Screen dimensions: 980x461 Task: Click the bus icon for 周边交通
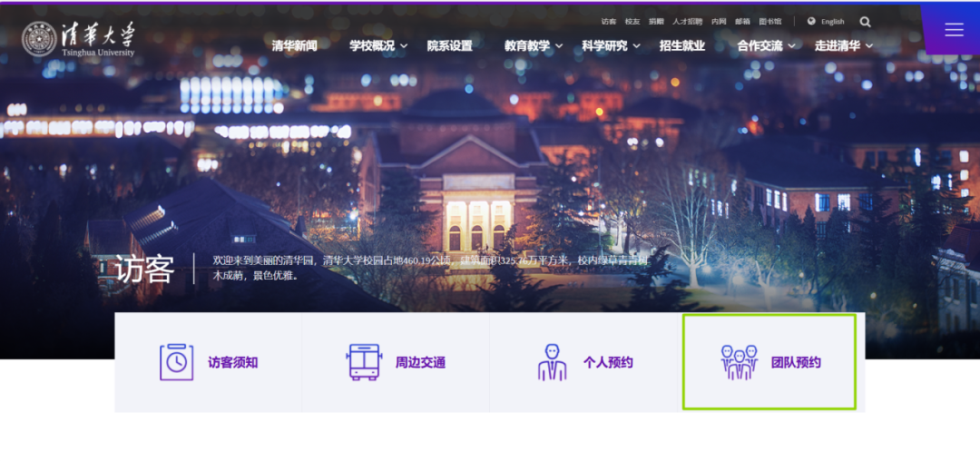[x=364, y=362]
